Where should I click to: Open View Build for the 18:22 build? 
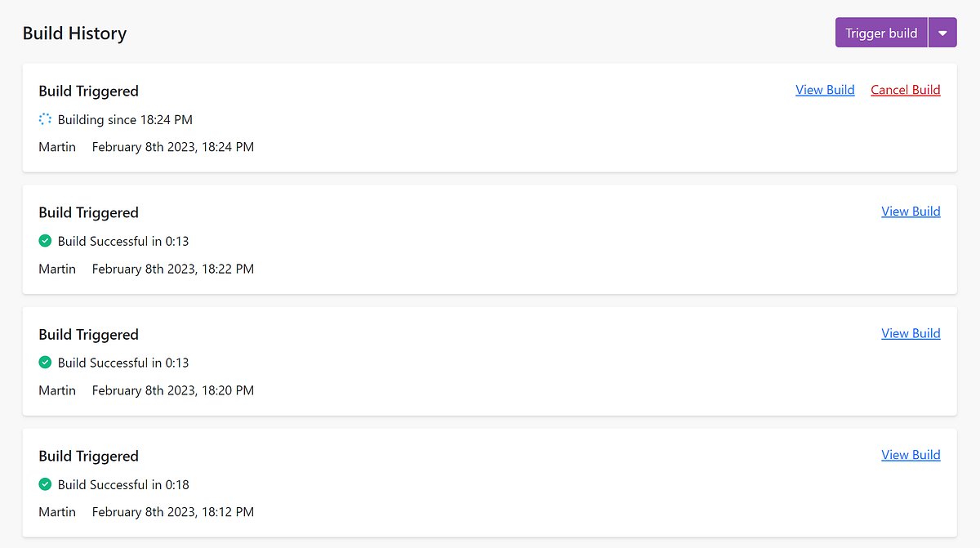pos(911,211)
